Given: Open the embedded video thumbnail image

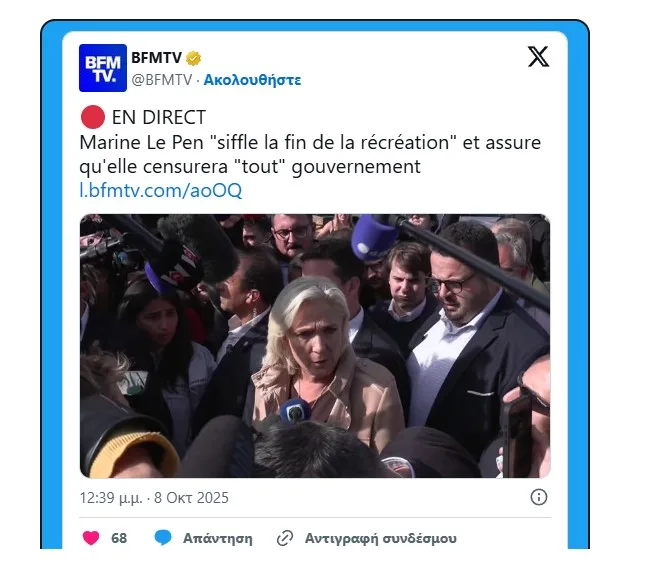Looking at the screenshot, I should coord(315,346).
